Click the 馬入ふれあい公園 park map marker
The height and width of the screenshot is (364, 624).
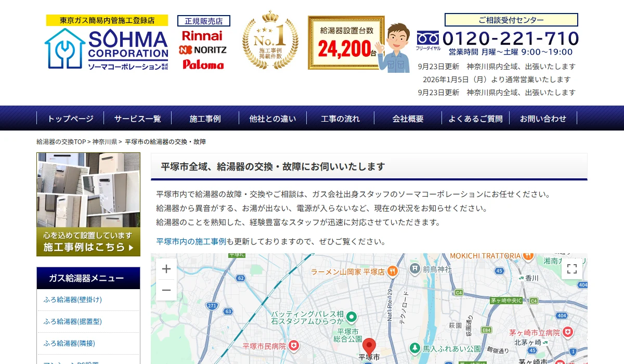[414, 348]
